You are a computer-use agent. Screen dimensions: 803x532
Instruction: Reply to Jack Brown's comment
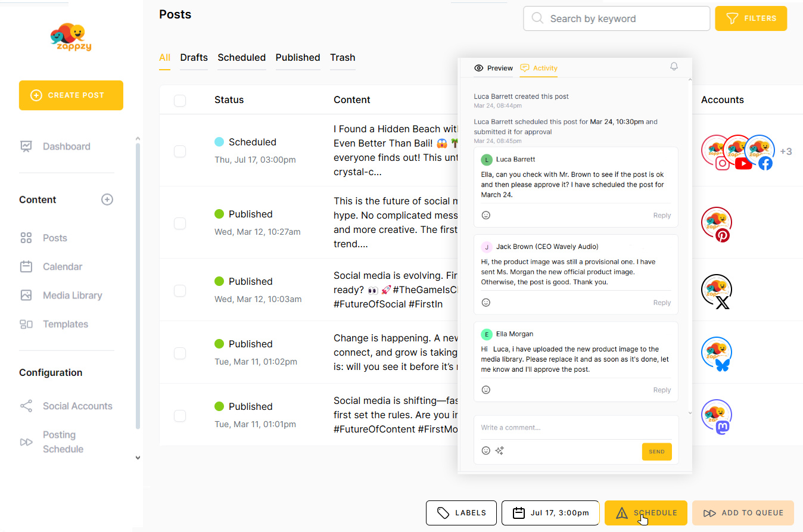point(662,303)
